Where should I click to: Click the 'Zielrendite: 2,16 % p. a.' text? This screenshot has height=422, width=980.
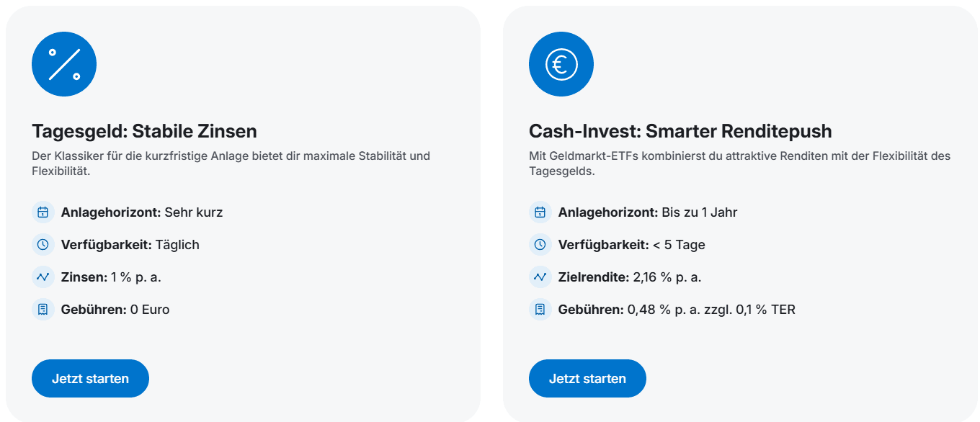(629, 277)
